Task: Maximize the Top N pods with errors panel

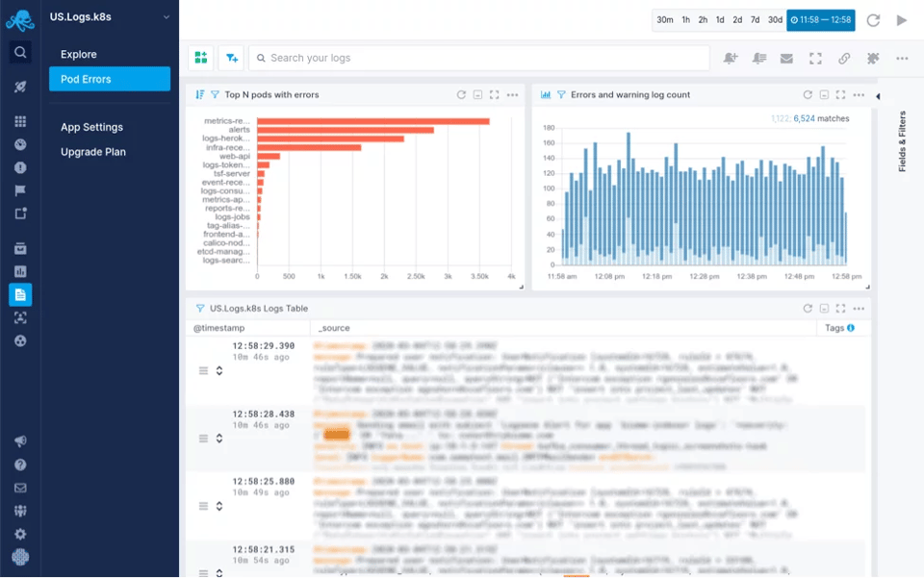Action: click(x=495, y=95)
